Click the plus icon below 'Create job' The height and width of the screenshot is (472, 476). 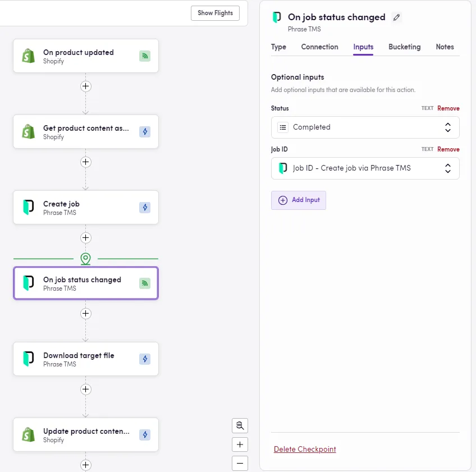85,238
